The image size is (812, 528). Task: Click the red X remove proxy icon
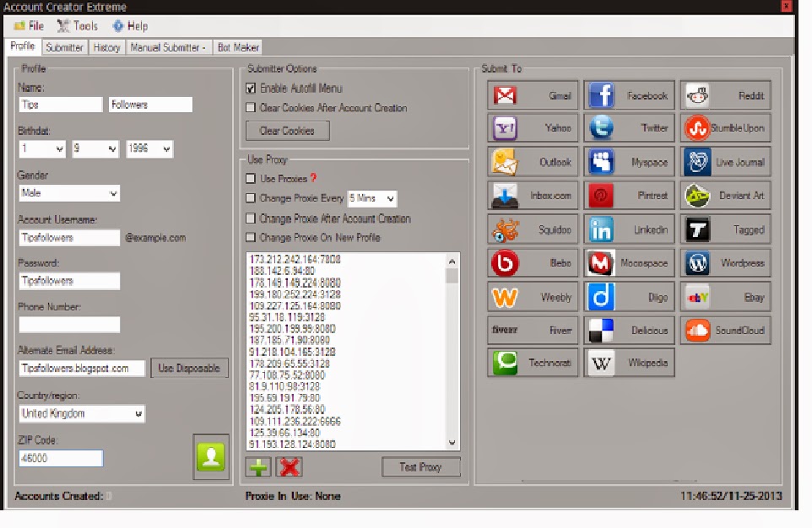[290, 467]
